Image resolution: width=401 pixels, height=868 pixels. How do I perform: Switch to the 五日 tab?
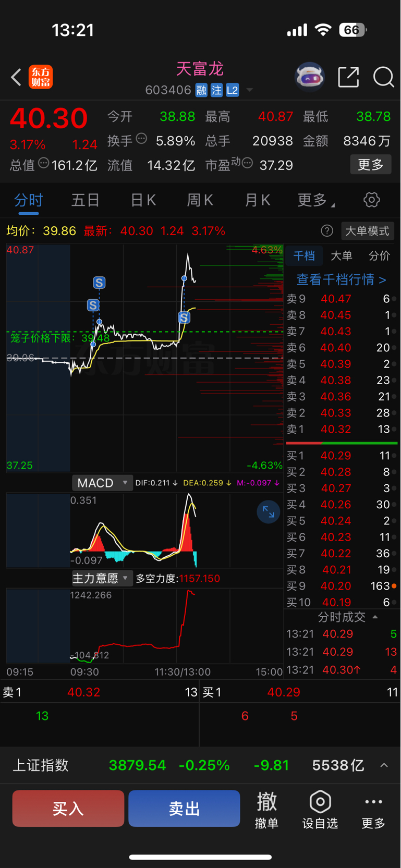(x=86, y=200)
